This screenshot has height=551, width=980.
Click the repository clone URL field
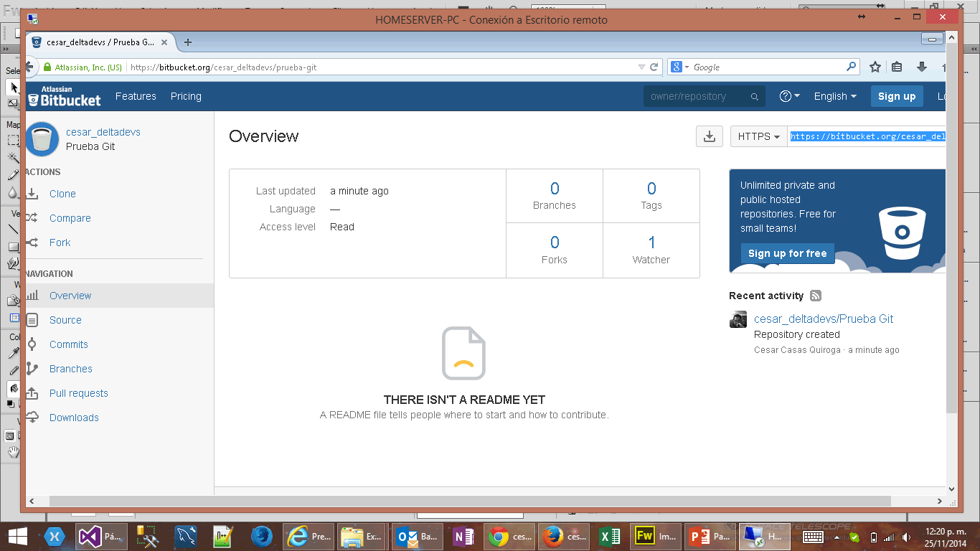tap(867, 136)
